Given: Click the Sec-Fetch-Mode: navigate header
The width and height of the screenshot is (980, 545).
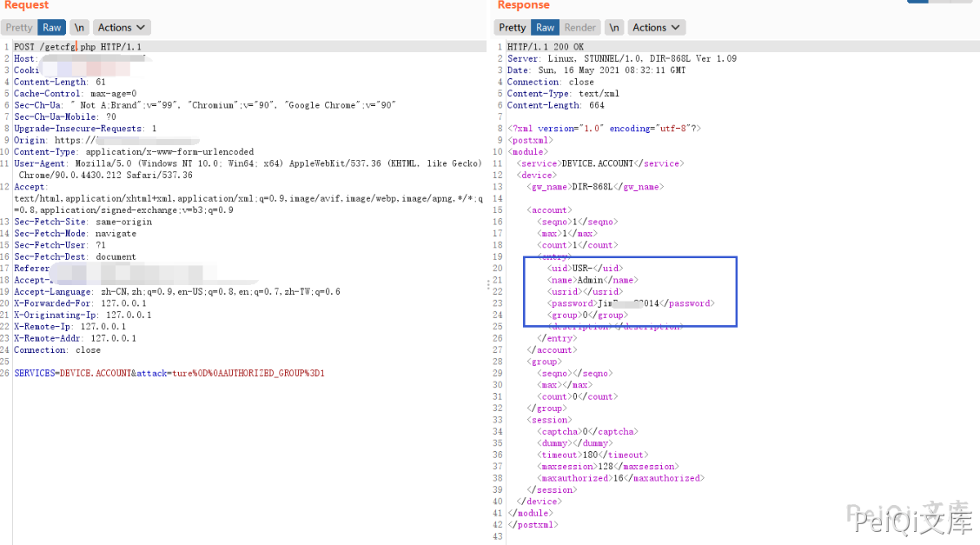Looking at the screenshot, I should tap(75, 234).
